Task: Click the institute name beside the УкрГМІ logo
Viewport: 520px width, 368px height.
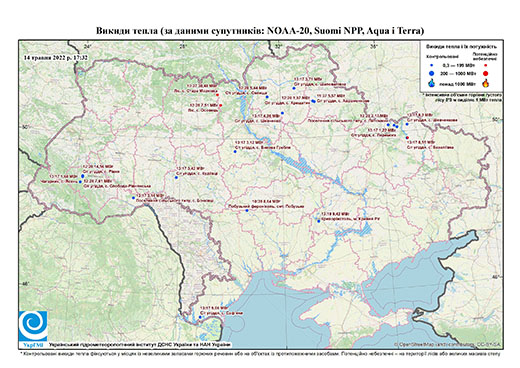Action: click(x=139, y=345)
